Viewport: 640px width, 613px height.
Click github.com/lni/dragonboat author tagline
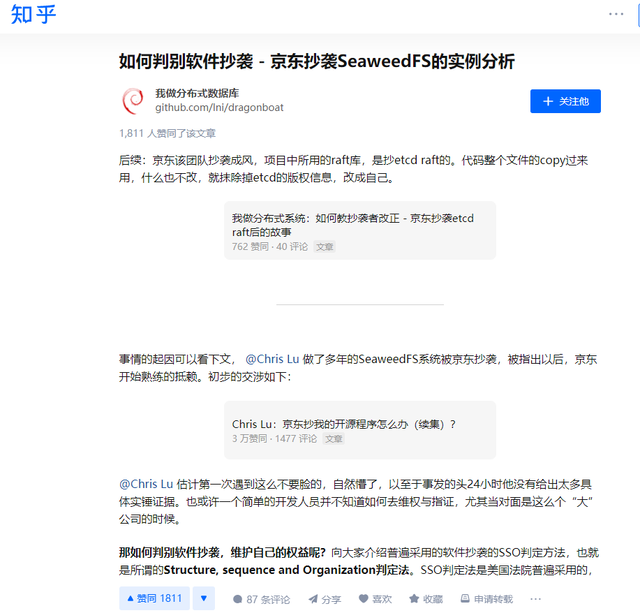pos(204,107)
